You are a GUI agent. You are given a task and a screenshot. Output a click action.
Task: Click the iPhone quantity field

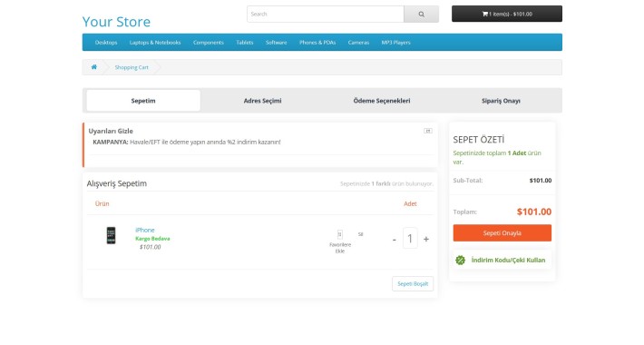coord(410,238)
